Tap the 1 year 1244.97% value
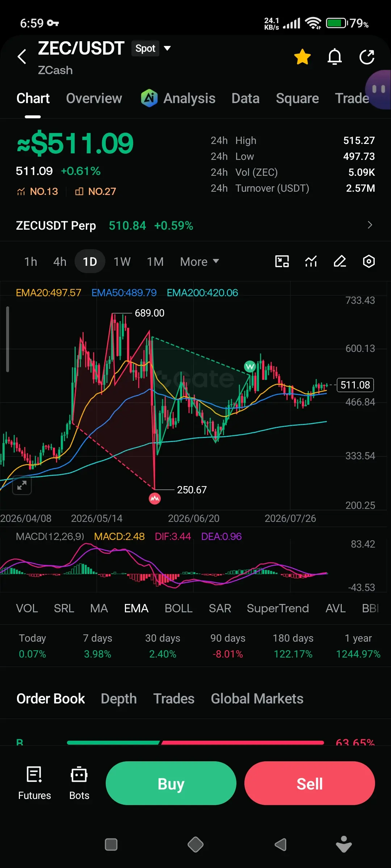Image resolution: width=391 pixels, height=868 pixels. (x=358, y=654)
